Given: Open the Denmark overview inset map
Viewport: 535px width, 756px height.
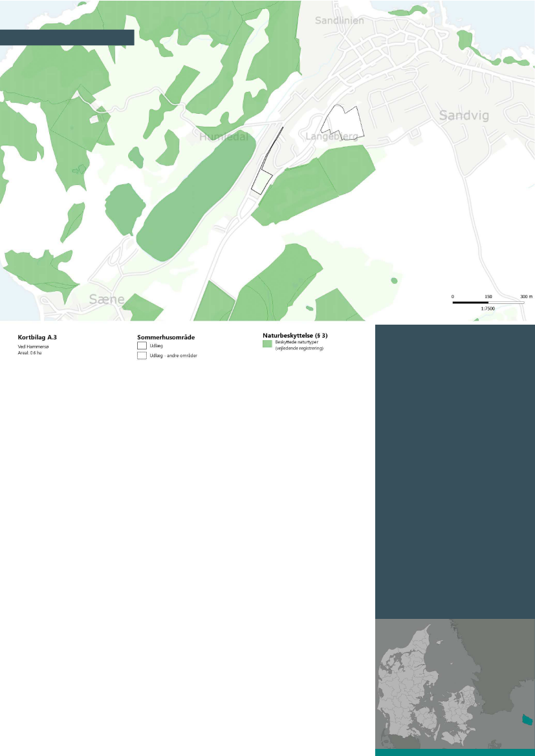Looking at the screenshot, I should click(x=455, y=684).
